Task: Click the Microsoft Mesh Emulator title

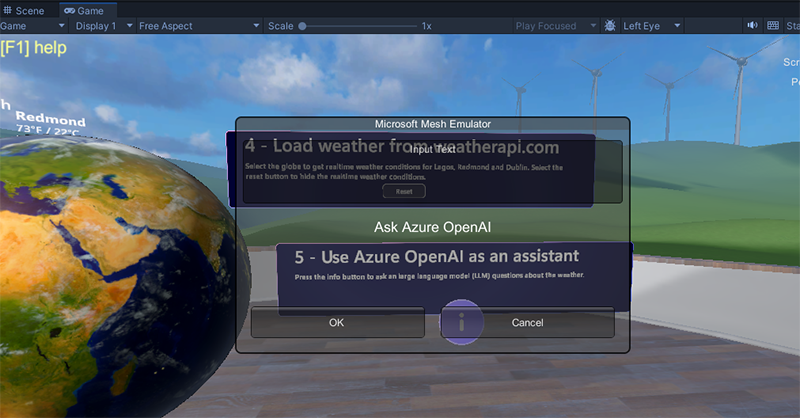Action: (x=432, y=124)
